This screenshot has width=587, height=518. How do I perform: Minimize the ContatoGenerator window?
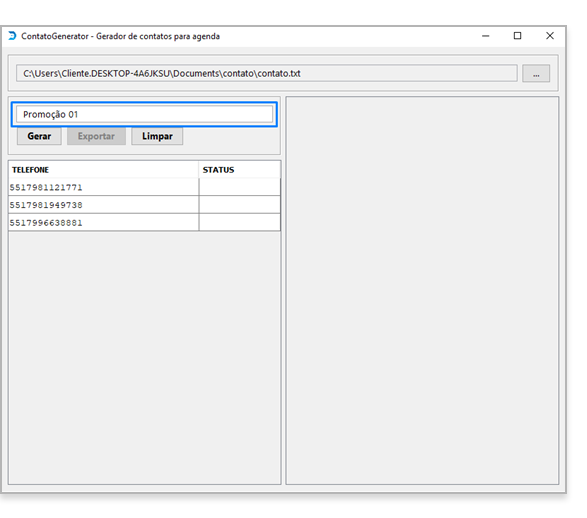[x=486, y=36]
